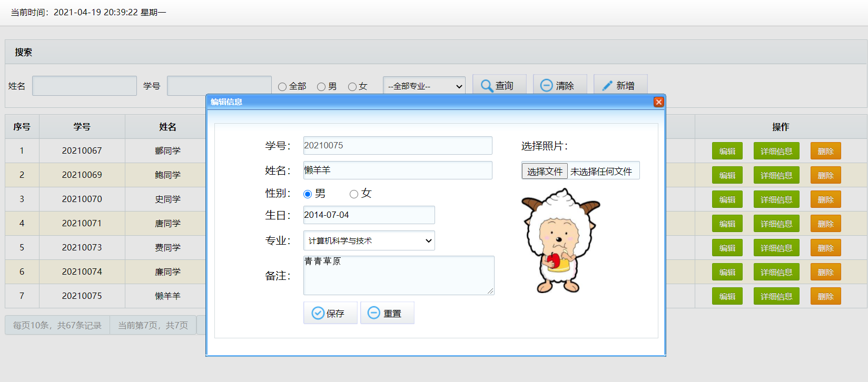
Task: Click the name cell 费同学
Action: tap(167, 248)
